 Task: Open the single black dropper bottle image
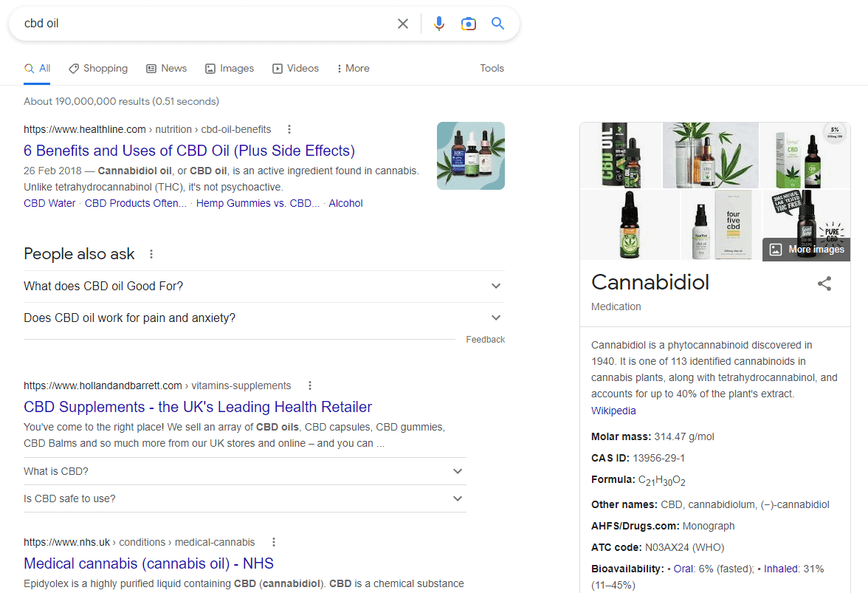tap(630, 224)
